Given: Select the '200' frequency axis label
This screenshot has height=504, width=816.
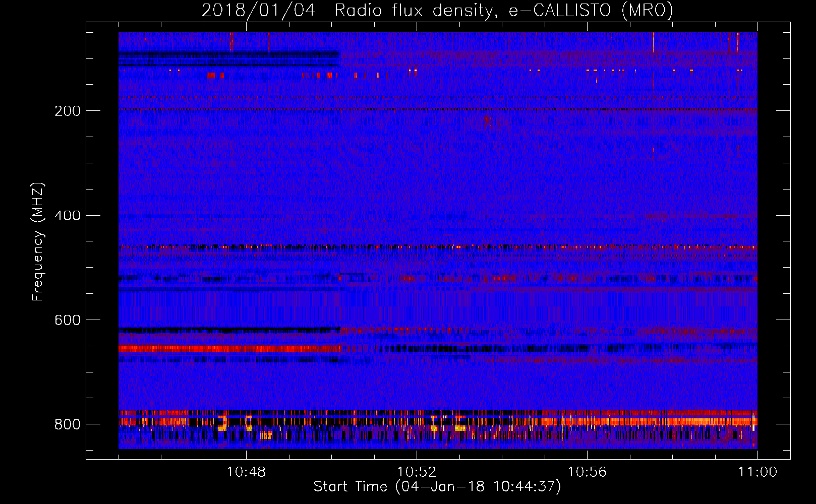Looking at the screenshot, I should (x=67, y=111).
